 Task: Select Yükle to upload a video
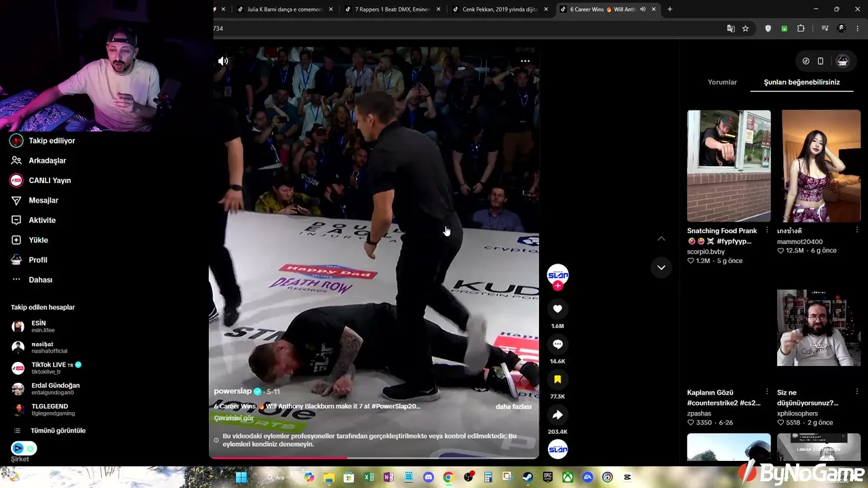(x=29, y=240)
